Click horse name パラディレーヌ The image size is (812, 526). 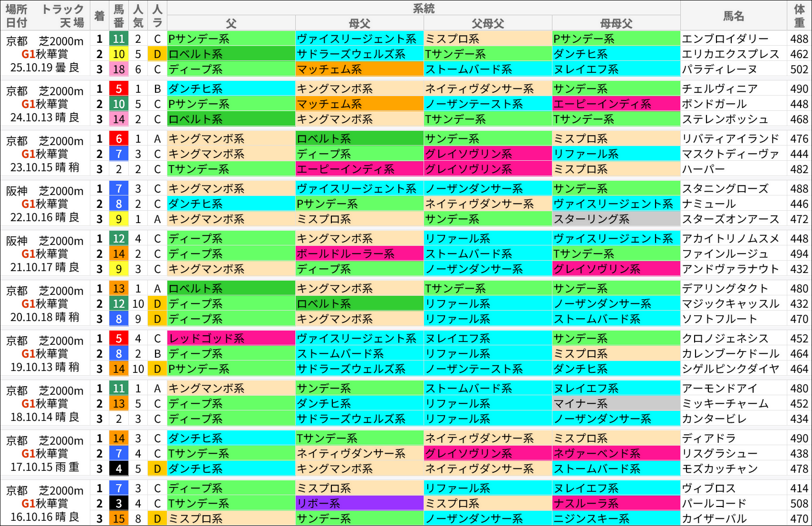(x=719, y=69)
